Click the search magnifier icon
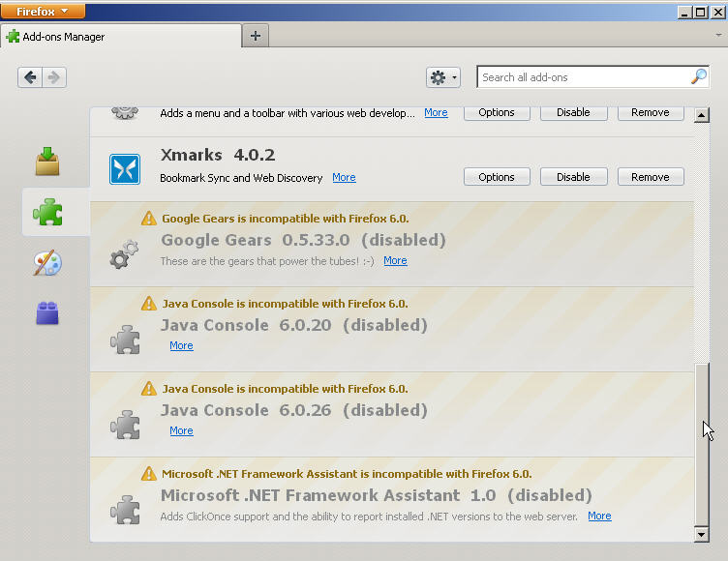 coord(698,77)
